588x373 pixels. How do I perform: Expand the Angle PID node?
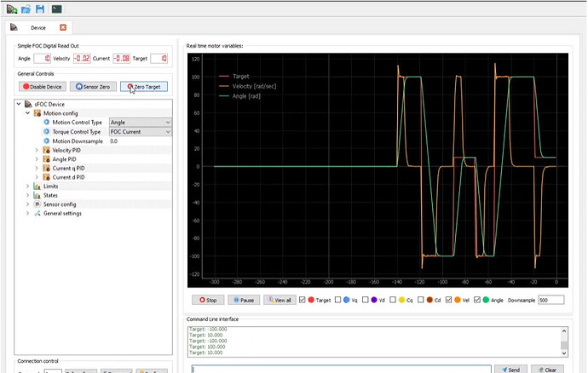(x=37, y=159)
